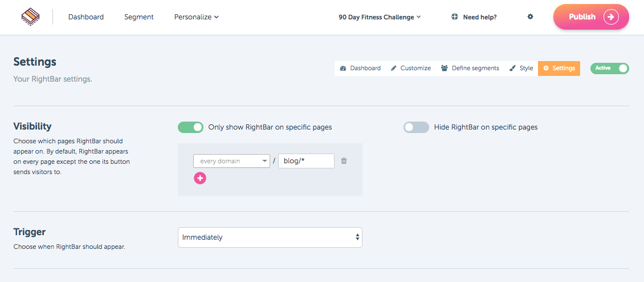644x282 pixels.
Task: Open the Settings tab
Action: click(x=559, y=69)
